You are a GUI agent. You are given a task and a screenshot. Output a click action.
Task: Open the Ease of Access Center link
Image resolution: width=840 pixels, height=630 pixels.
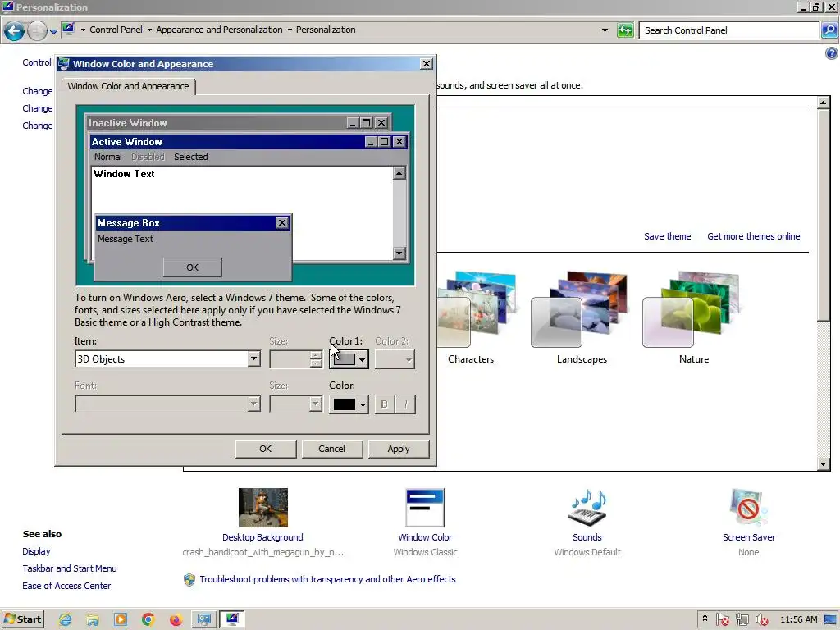66,586
